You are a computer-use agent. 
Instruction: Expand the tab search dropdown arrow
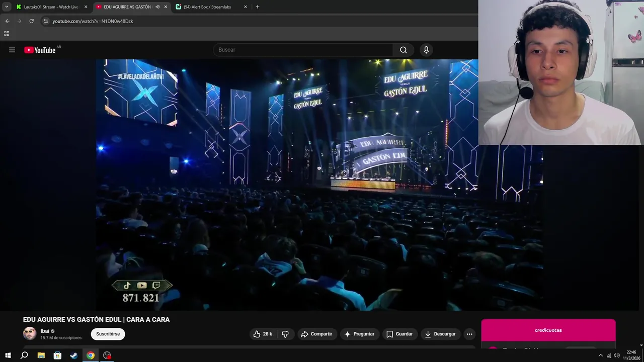[x=7, y=7]
